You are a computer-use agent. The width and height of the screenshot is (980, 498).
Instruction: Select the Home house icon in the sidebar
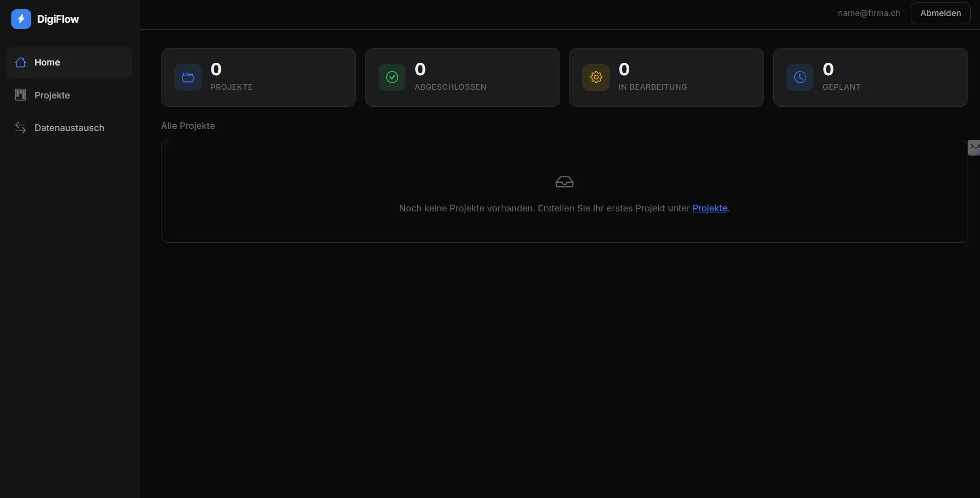click(20, 62)
